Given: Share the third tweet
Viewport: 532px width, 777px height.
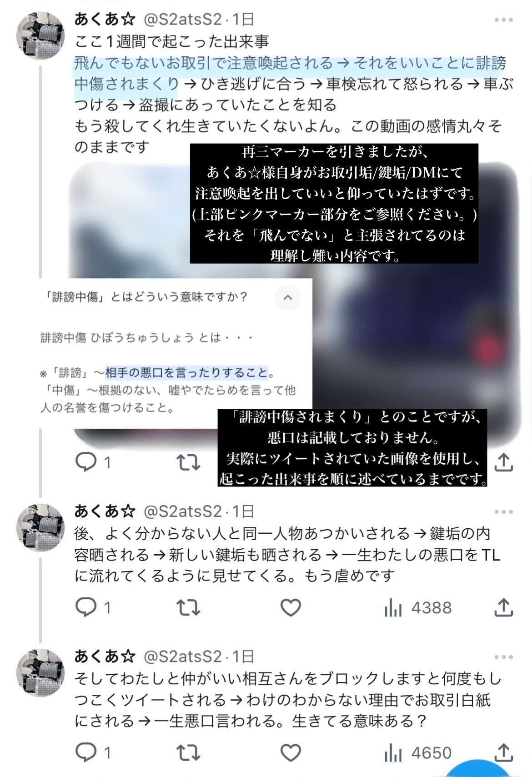Looking at the screenshot, I should [x=503, y=753].
